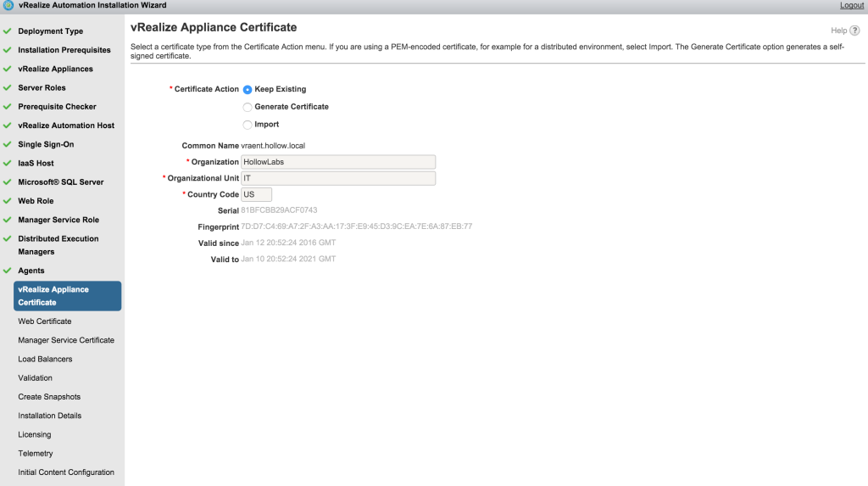
Task: Click the green checkmark beside Web Role
Action: 7,201
